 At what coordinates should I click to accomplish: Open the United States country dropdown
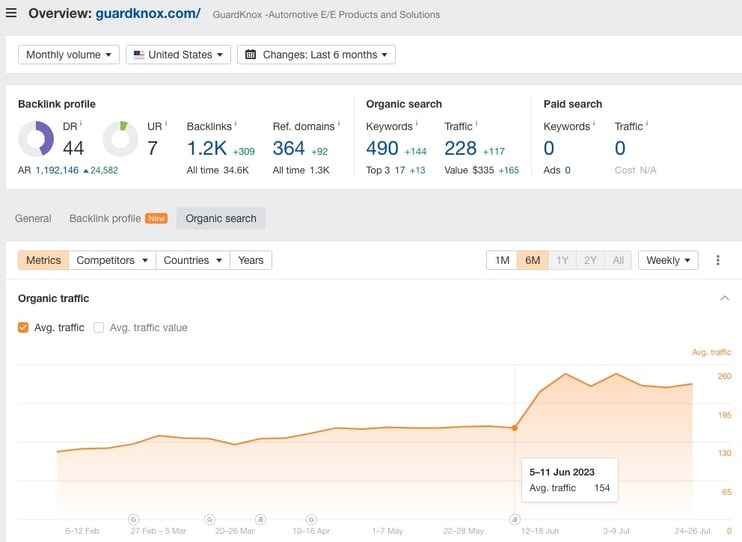coord(178,55)
